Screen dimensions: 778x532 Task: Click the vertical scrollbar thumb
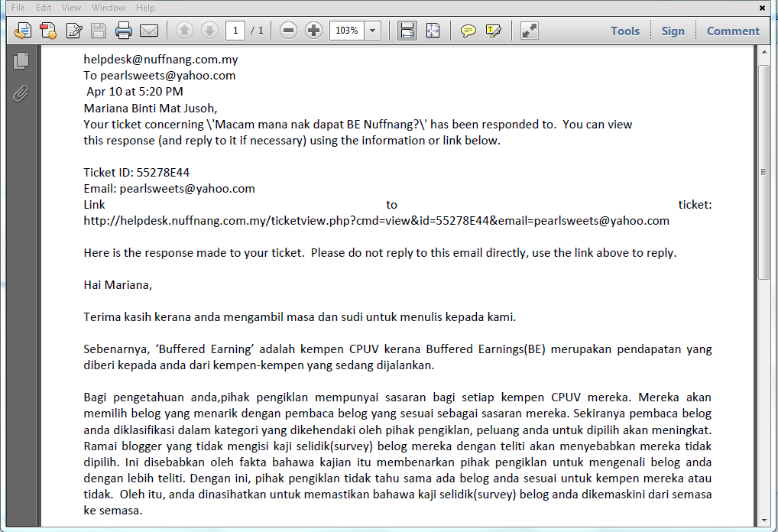tap(763, 172)
